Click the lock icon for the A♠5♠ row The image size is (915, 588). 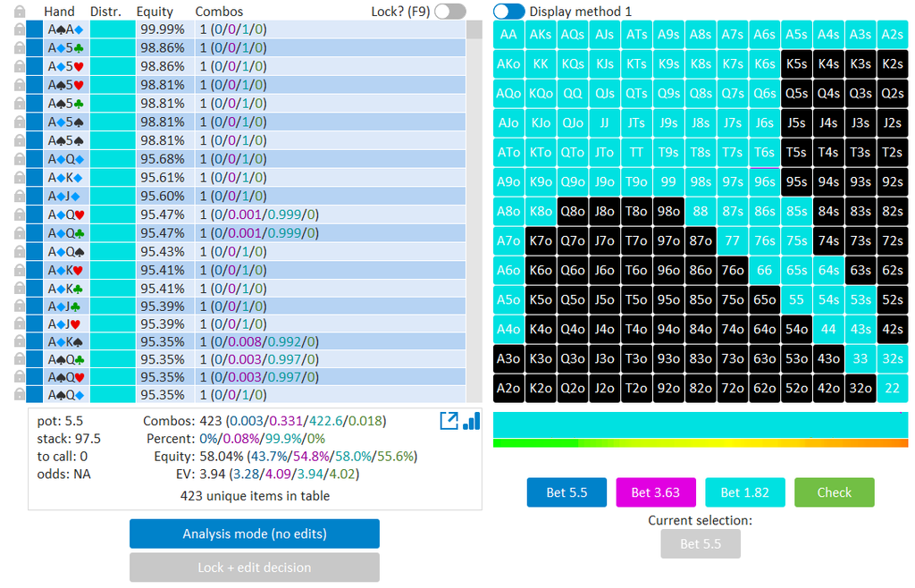(20, 140)
